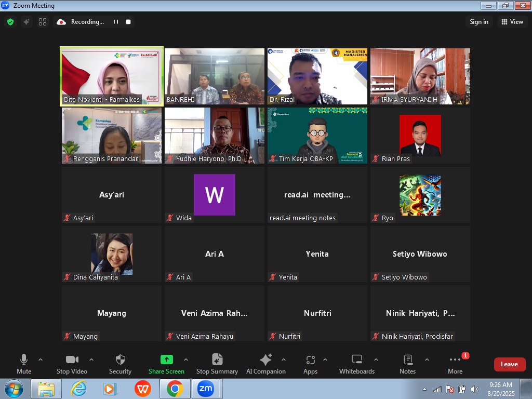Open the Security shield options
This screenshot has height=399, width=532.
(120, 364)
